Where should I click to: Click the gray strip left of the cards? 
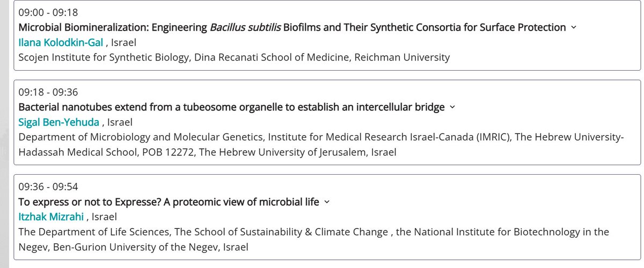click(6, 134)
